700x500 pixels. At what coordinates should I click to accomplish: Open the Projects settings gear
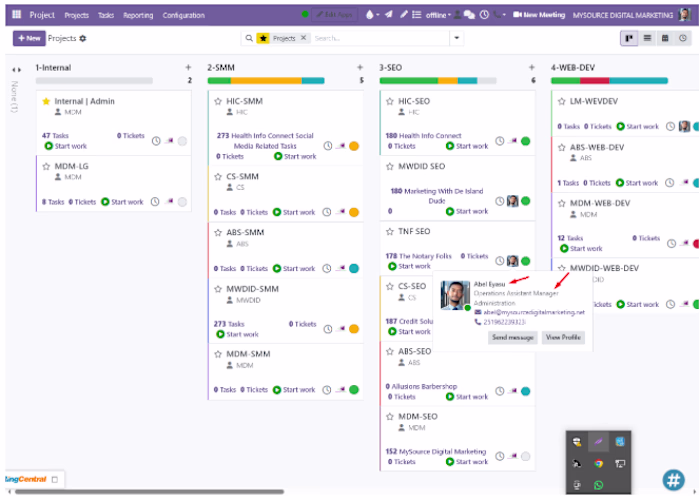coord(83,39)
